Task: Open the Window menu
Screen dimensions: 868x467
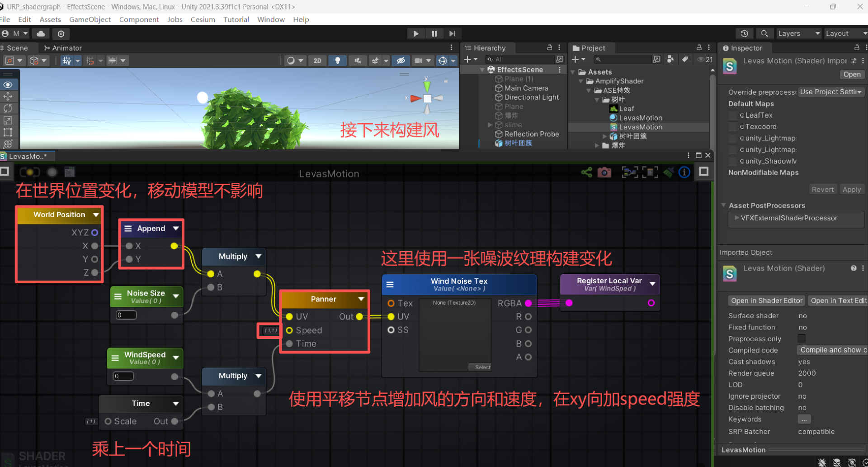Action: (x=271, y=19)
